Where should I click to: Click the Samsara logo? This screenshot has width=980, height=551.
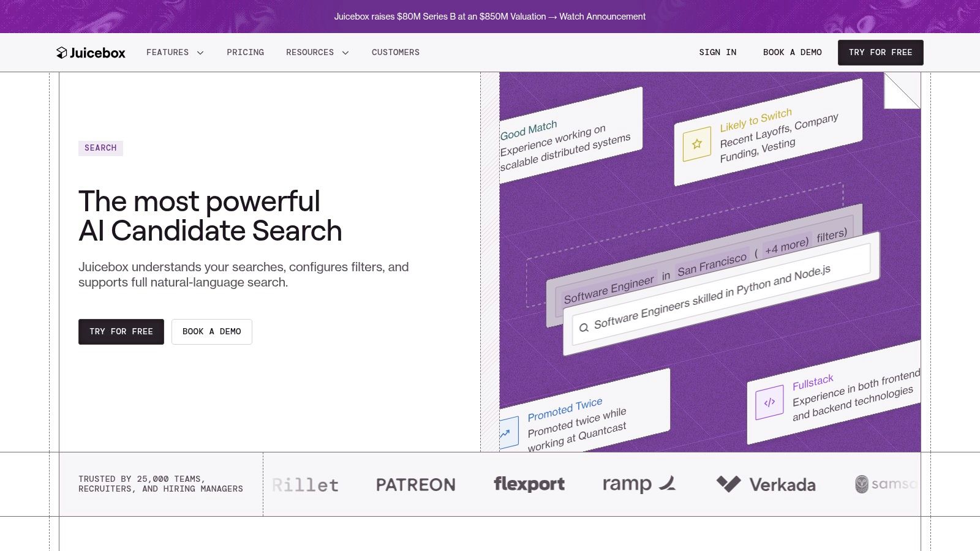point(888,484)
